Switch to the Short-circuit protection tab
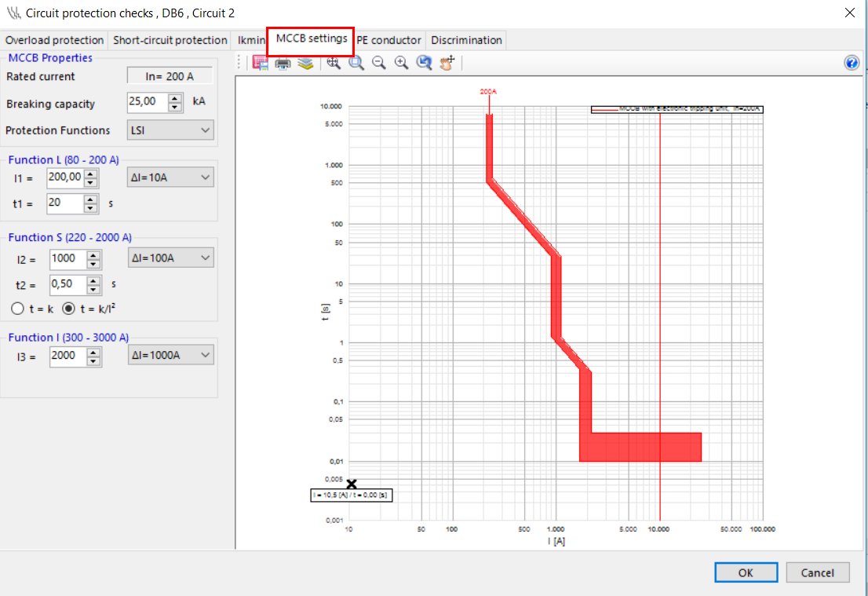 coord(170,40)
